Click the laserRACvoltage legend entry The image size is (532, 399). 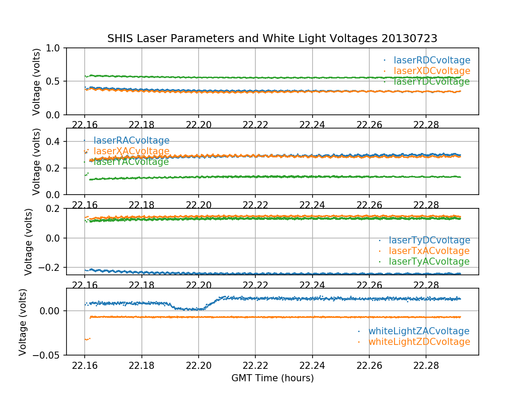click(x=131, y=141)
